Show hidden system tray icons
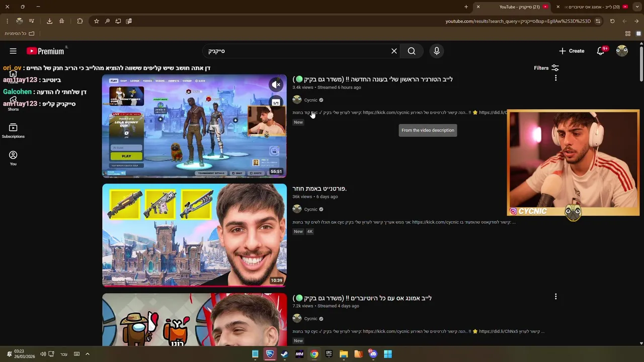Image resolution: width=644 pixels, height=362 pixels. pyautogui.click(x=87, y=354)
